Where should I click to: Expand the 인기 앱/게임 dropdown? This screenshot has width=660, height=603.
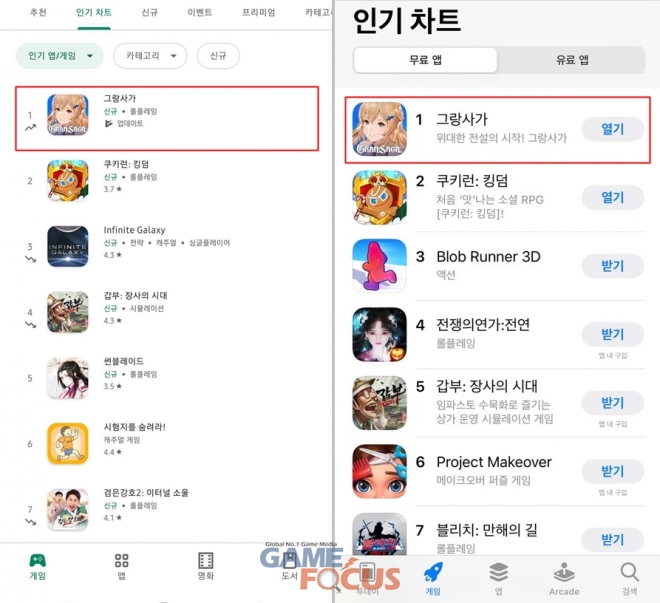tap(59, 56)
